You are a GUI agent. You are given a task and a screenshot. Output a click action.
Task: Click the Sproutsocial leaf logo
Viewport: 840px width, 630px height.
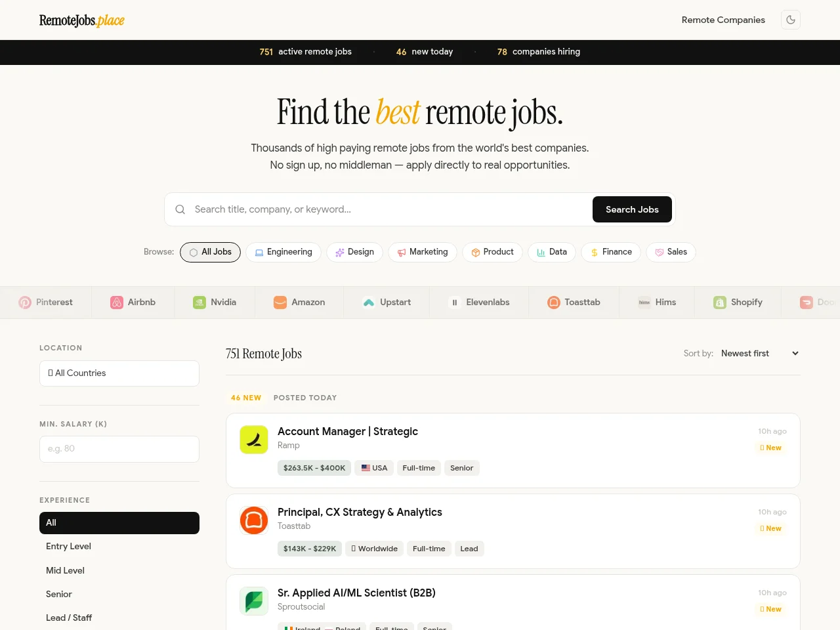[254, 601]
